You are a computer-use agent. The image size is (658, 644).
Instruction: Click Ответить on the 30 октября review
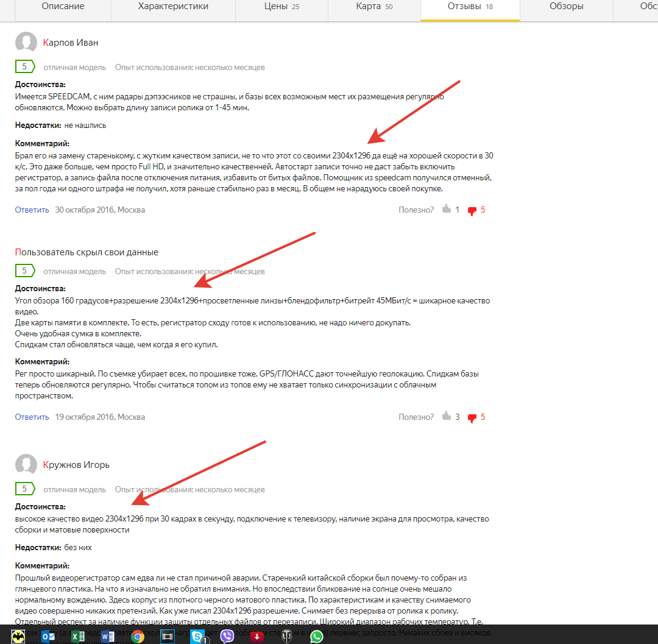coord(32,210)
